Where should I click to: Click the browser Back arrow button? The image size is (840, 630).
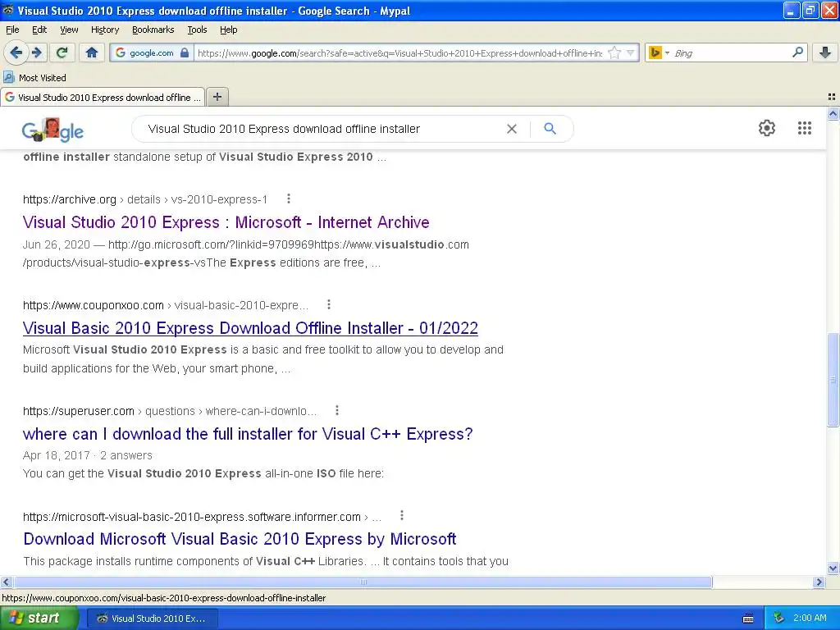(x=16, y=52)
